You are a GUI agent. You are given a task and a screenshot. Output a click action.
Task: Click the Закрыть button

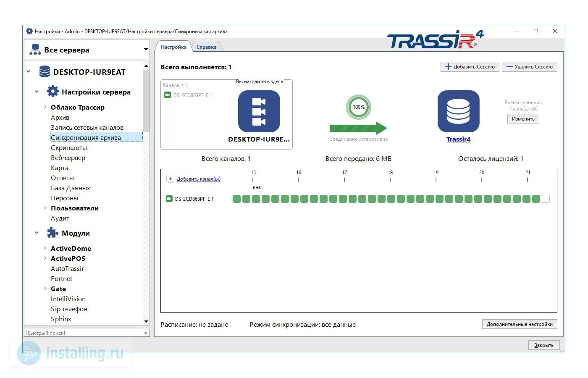[544, 345]
